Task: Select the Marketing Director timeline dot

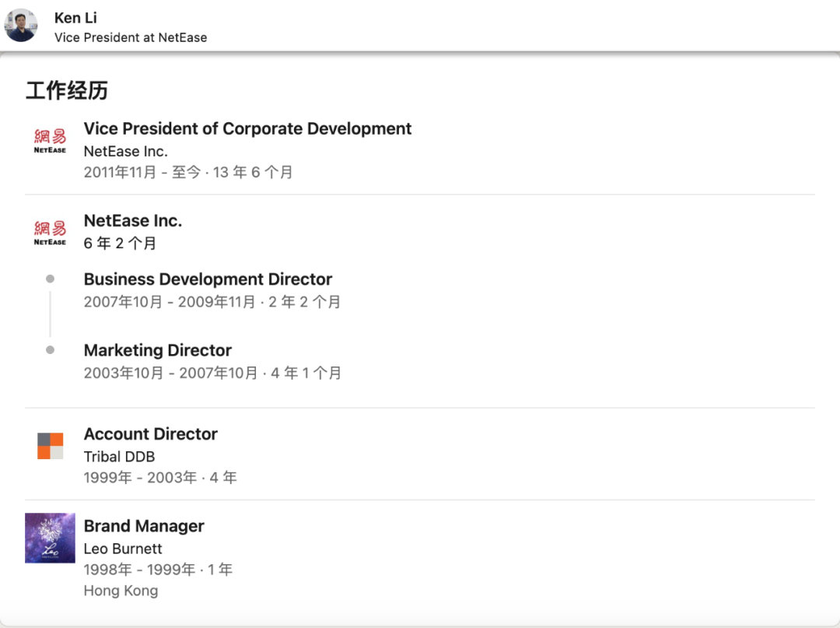Action: click(x=50, y=350)
